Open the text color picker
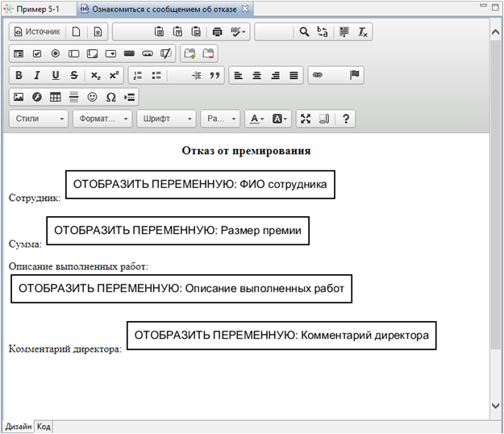The image size is (504, 434). coord(256,119)
